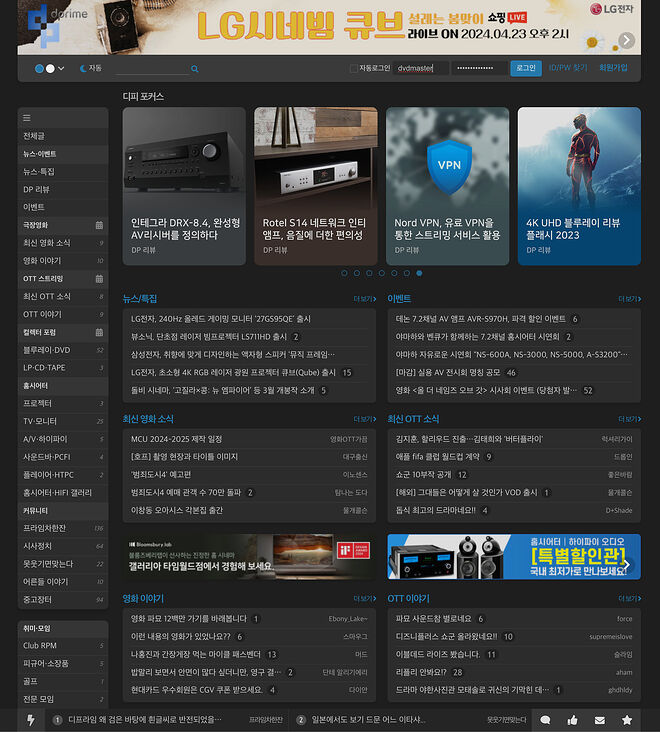Open Rotel S14 network amp review card
Screen dimensions: 660x732
coord(316,186)
